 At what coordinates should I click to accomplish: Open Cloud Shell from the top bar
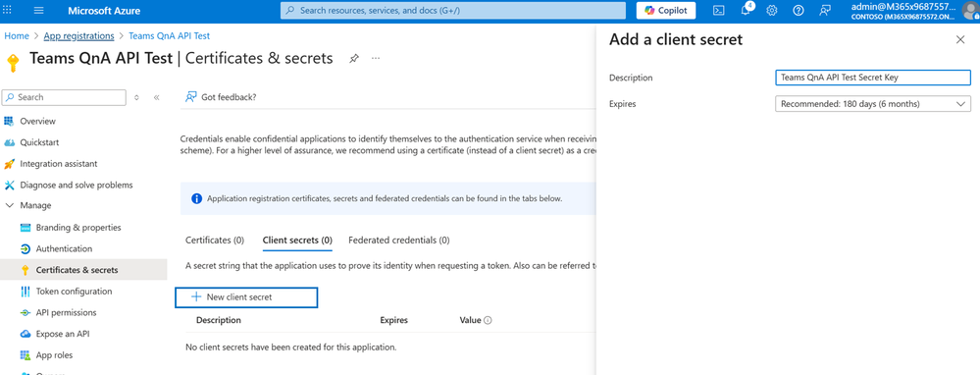click(719, 11)
